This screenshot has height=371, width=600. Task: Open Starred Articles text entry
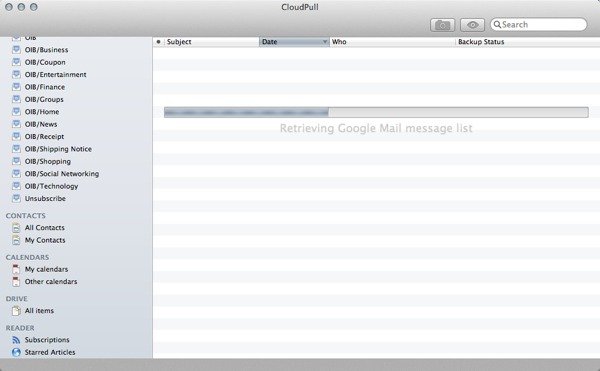50,352
